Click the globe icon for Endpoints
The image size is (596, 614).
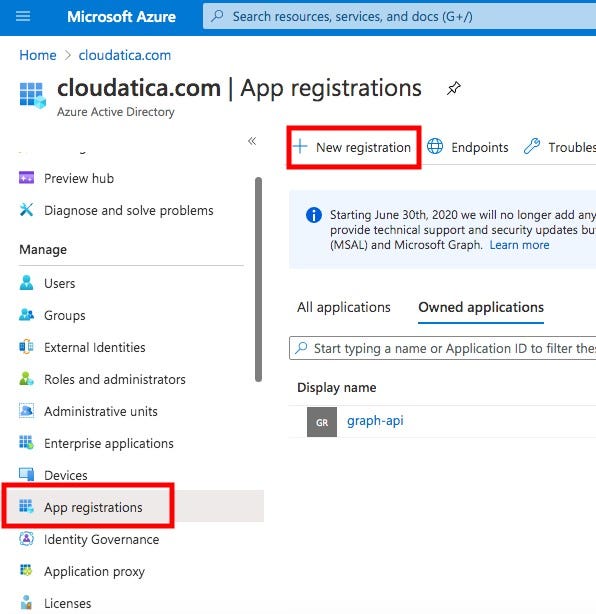(x=435, y=146)
